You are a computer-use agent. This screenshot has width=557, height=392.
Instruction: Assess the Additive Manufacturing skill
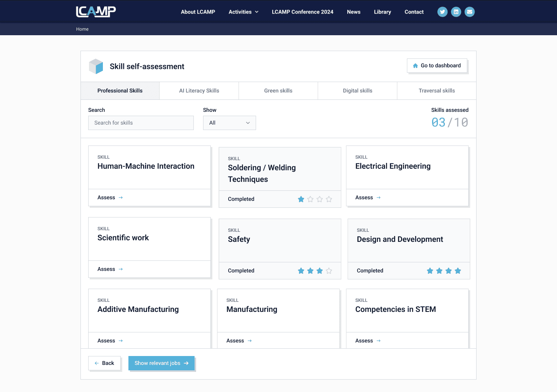[x=110, y=341]
